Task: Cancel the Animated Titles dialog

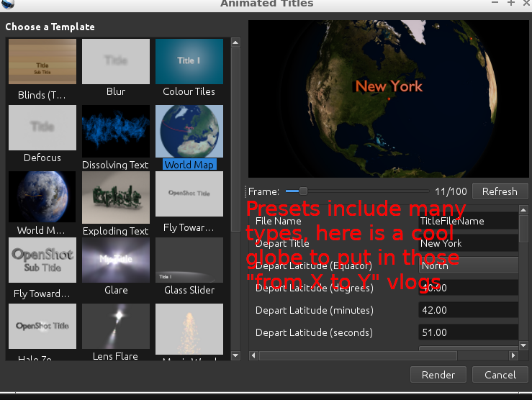Action: pos(500,375)
